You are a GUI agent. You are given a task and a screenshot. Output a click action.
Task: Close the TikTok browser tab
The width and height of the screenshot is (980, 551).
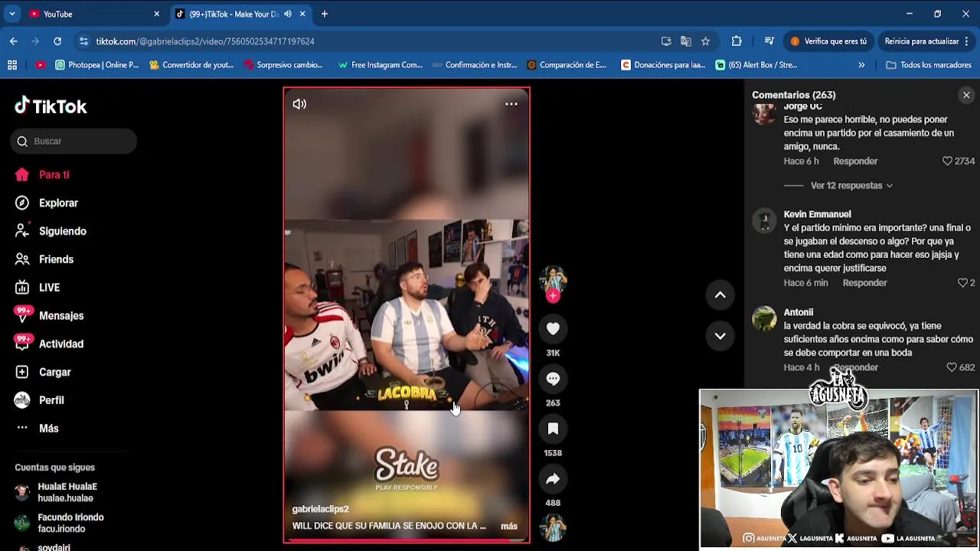[x=302, y=14]
